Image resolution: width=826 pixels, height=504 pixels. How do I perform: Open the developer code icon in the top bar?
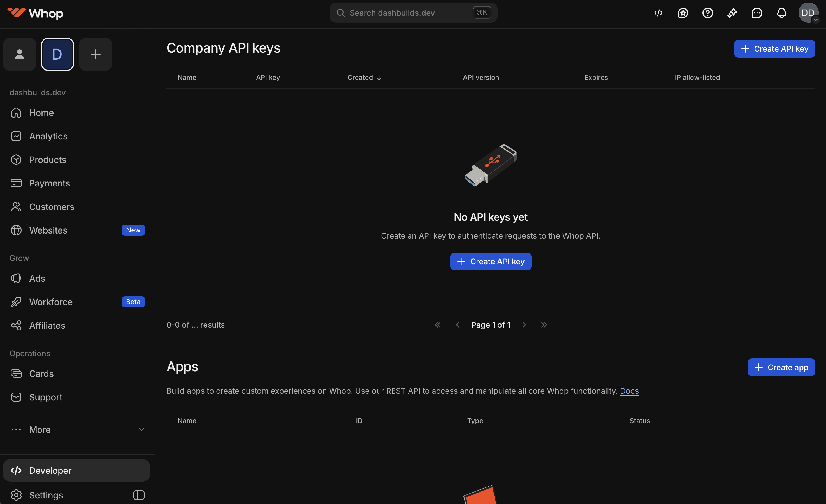point(658,13)
